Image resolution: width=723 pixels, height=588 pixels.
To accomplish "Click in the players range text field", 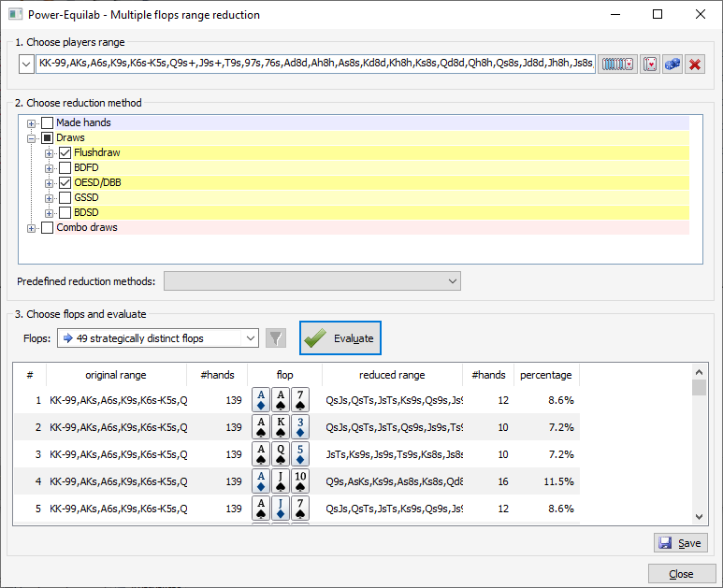I will 315,65.
